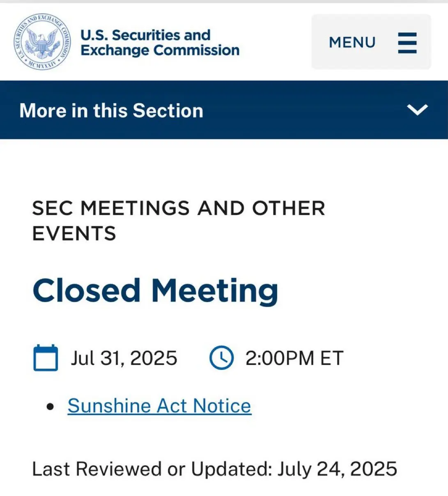Select the Jul 31, 2025 date
The image size is (448, 496).
tap(124, 358)
